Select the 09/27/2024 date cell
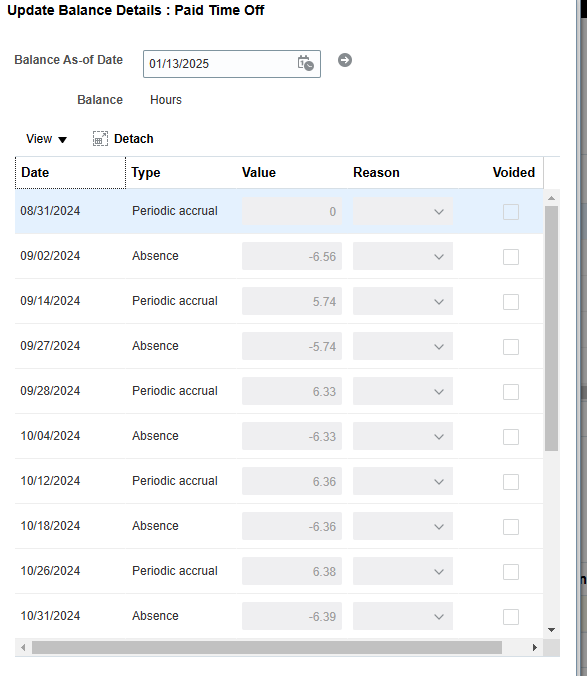587x676 pixels. 50,346
